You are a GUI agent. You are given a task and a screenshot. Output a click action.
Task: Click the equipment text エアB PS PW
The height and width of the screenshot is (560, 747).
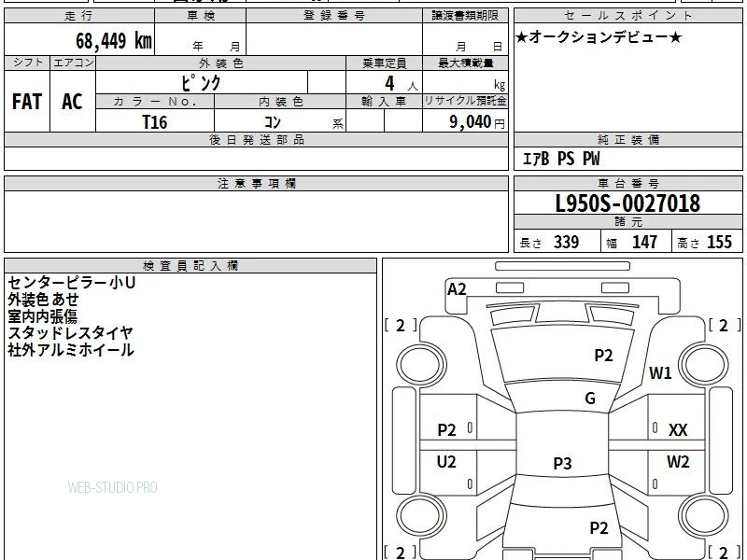coord(561,159)
